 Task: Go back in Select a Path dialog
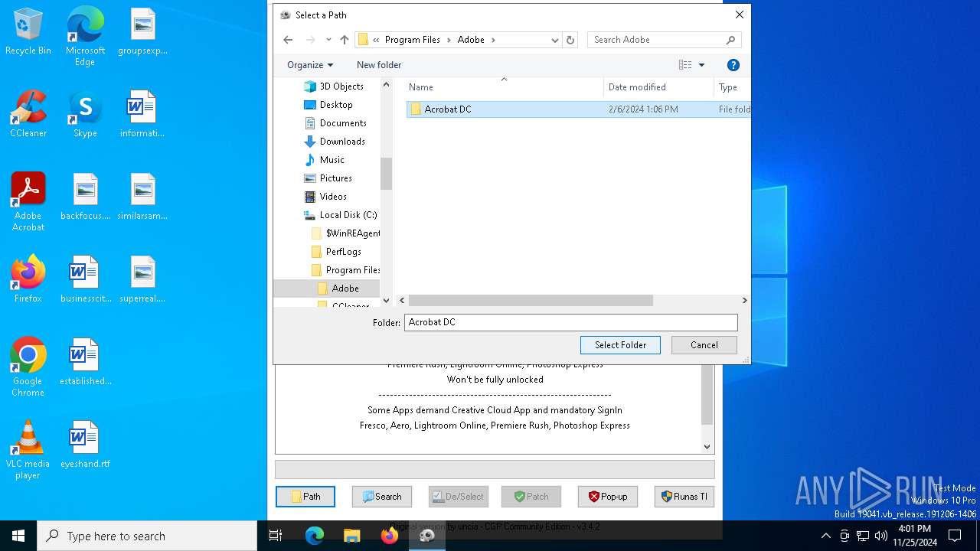pyautogui.click(x=288, y=40)
